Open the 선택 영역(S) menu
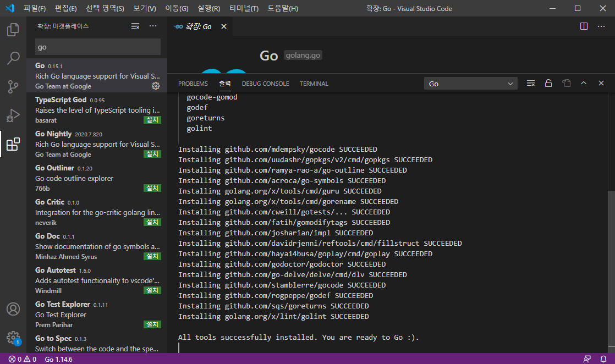This screenshot has width=615, height=364. [x=105, y=8]
